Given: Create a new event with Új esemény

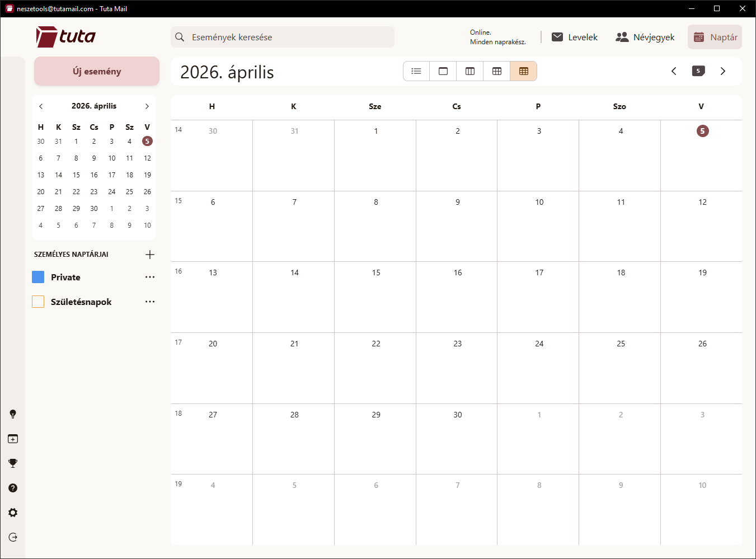Looking at the screenshot, I should click(x=96, y=71).
